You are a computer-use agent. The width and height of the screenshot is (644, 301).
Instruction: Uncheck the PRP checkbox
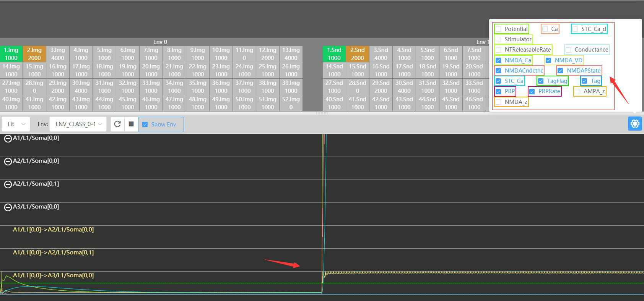(498, 91)
